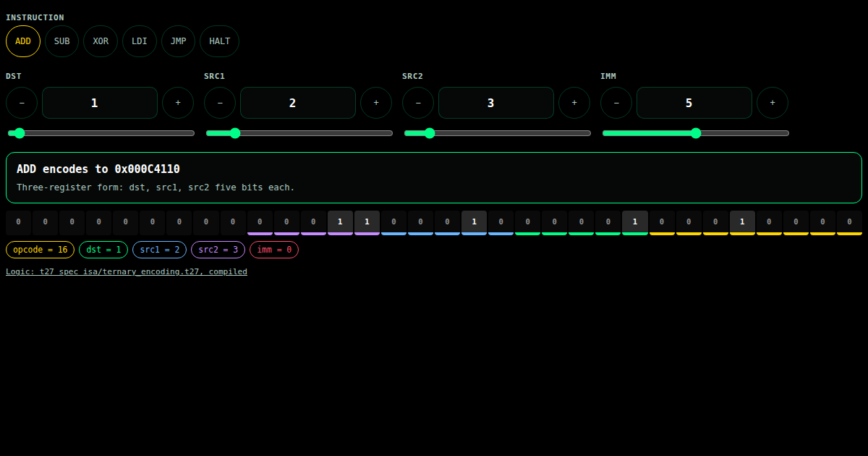Decrement the SRC2 value

click(x=418, y=103)
